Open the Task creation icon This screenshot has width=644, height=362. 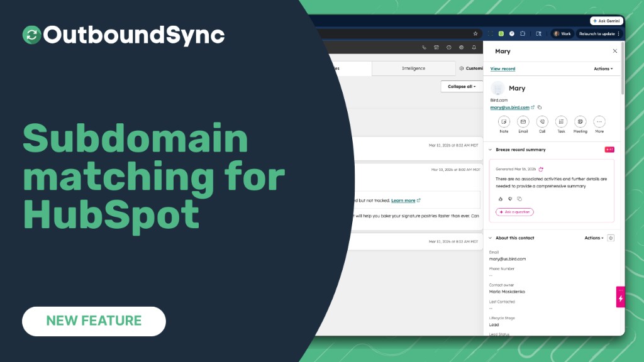[560, 121]
